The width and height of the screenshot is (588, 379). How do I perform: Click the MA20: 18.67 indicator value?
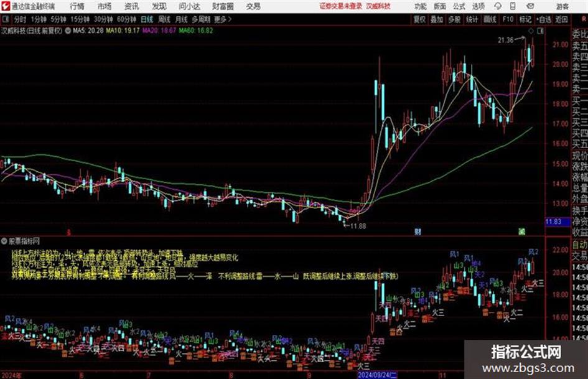[x=159, y=30]
